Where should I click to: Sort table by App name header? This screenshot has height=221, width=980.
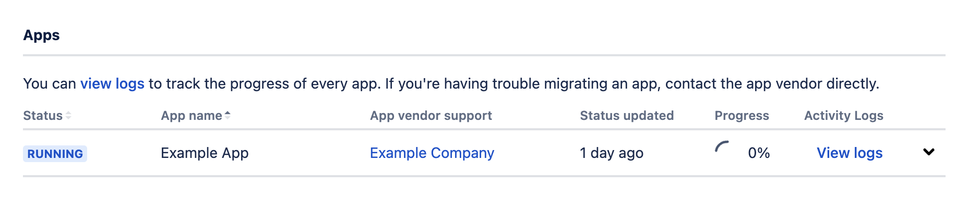[192, 116]
